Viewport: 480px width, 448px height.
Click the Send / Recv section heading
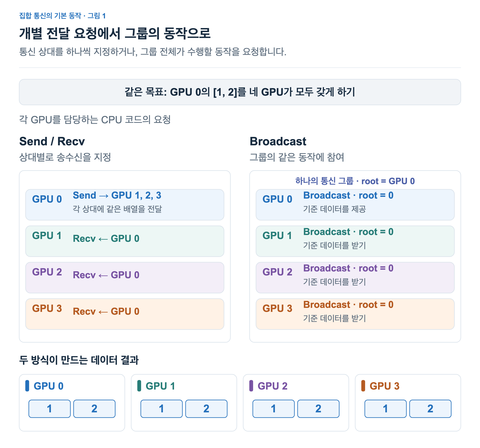coord(52,141)
